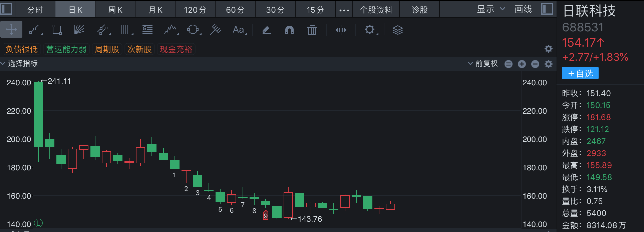Open the 显示 dropdown
The image size is (644, 232).
pyautogui.click(x=491, y=9)
